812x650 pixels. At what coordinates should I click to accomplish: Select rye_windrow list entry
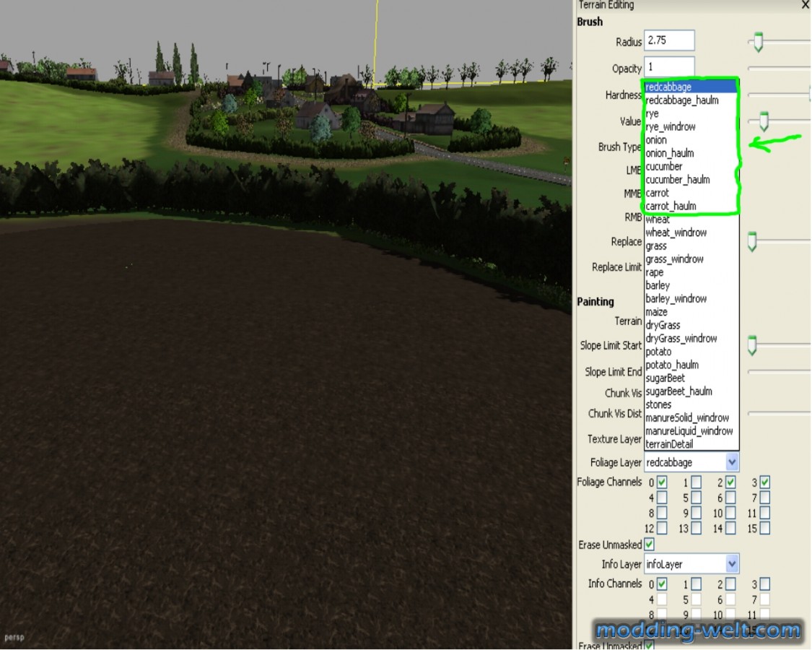click(x=690, y=127)
